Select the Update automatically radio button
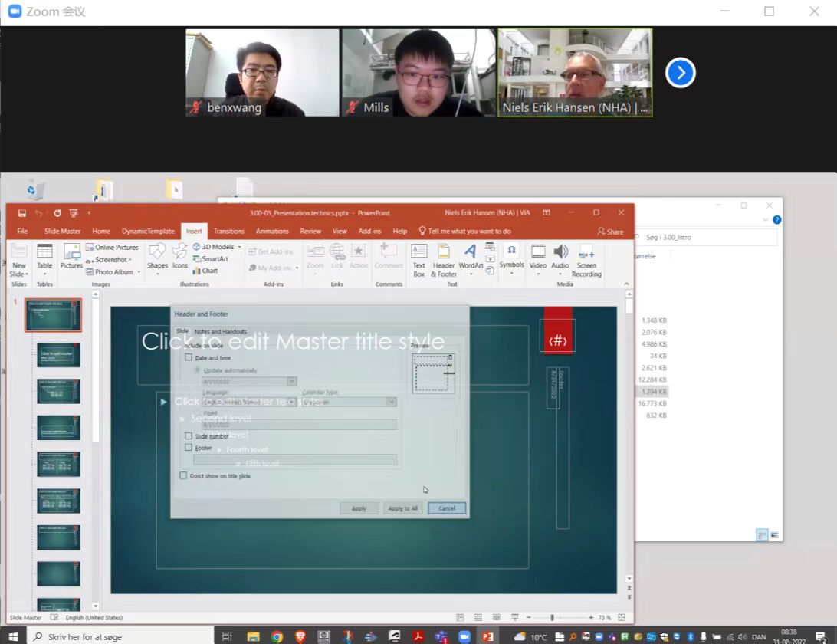Image resolution: width=837 pixels, height=644 pixels. click(197, 370)
